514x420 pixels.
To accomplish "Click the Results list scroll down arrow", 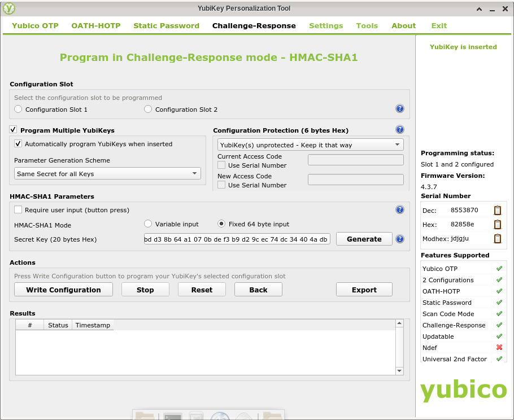I will 399,370.
